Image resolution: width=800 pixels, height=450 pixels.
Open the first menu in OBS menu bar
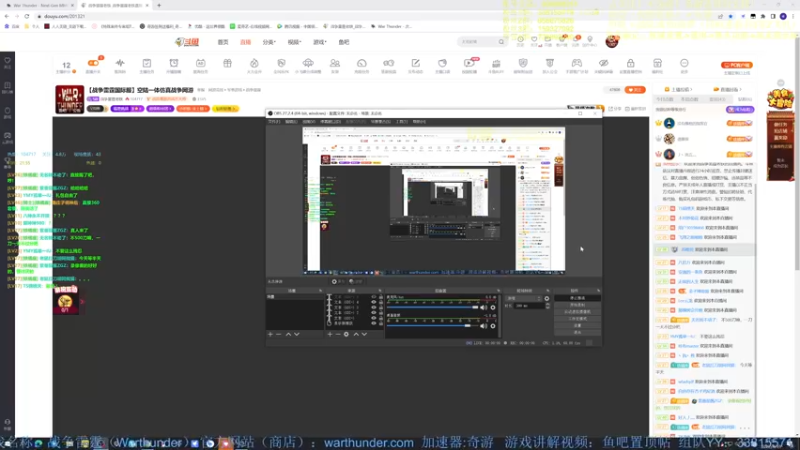(274, 122)
